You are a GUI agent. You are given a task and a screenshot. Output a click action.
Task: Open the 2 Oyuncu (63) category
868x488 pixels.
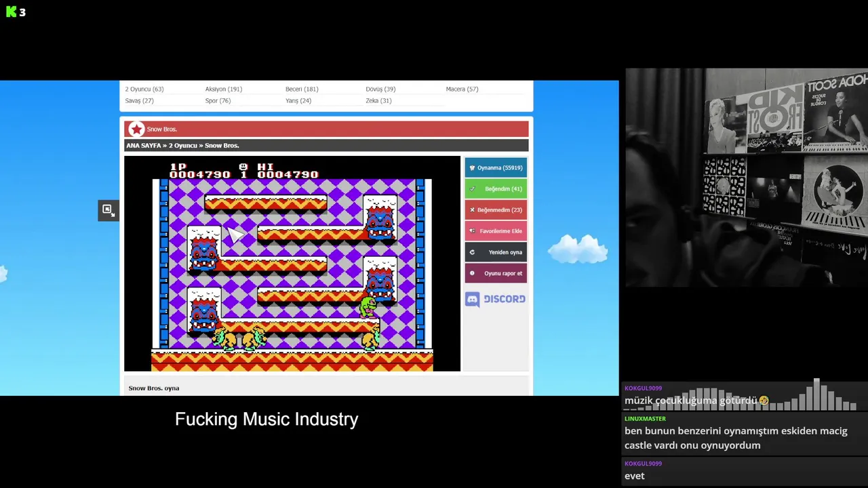[x=144, y=89]
